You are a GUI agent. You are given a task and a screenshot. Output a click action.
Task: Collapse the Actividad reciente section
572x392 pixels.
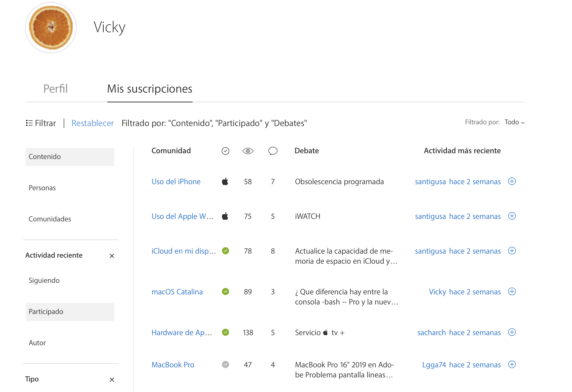coord(112,256)
